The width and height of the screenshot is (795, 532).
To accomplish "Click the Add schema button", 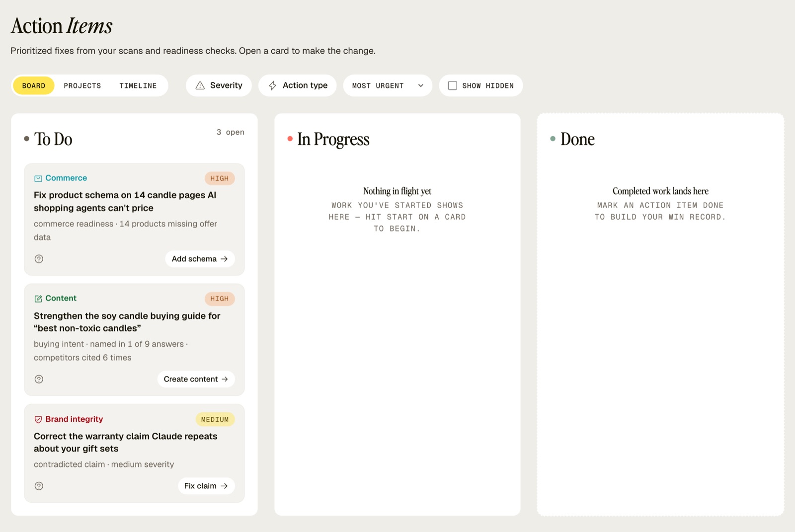I will pos(200,259).
